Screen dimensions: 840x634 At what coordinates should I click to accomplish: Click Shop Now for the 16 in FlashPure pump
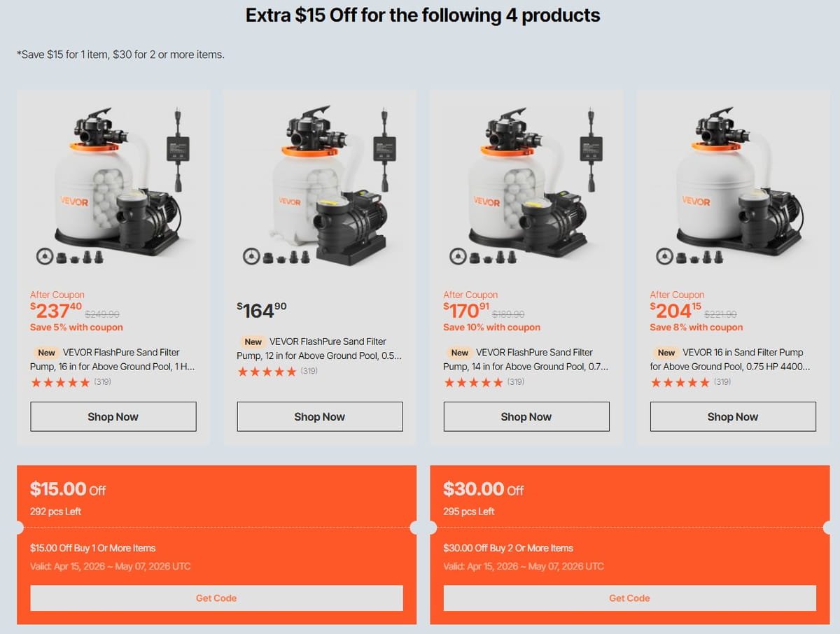113,416
